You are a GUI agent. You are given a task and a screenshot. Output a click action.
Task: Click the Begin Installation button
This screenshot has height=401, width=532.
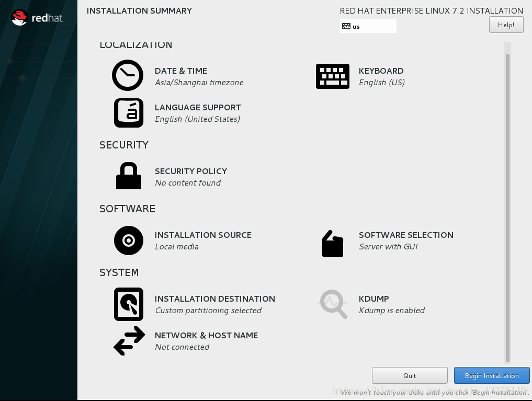coord(492,375)
